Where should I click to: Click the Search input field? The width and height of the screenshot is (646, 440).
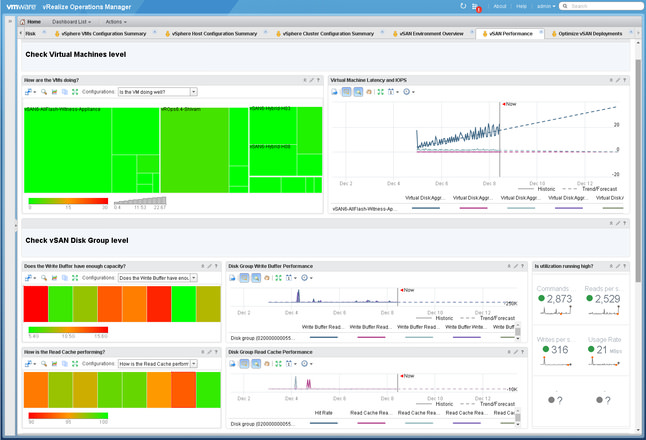point(603,6)
